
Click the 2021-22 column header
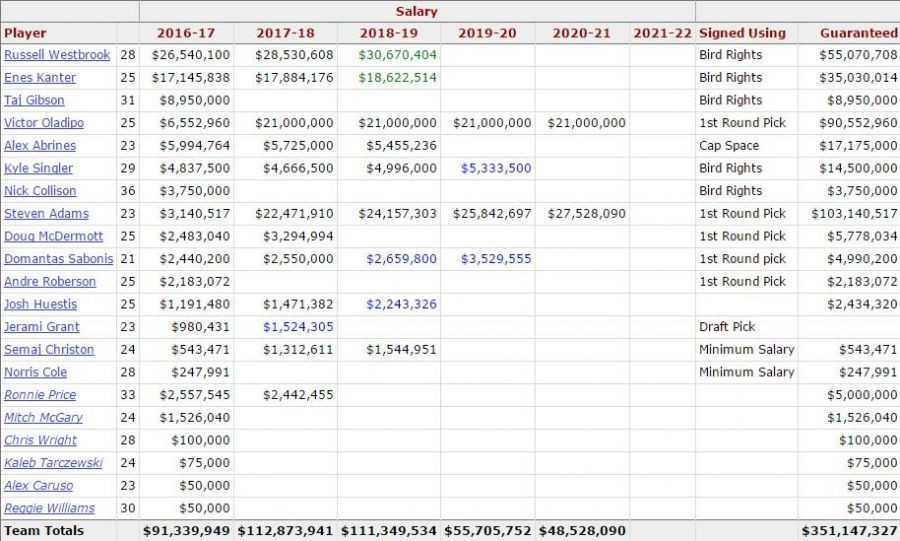[662, 33]
